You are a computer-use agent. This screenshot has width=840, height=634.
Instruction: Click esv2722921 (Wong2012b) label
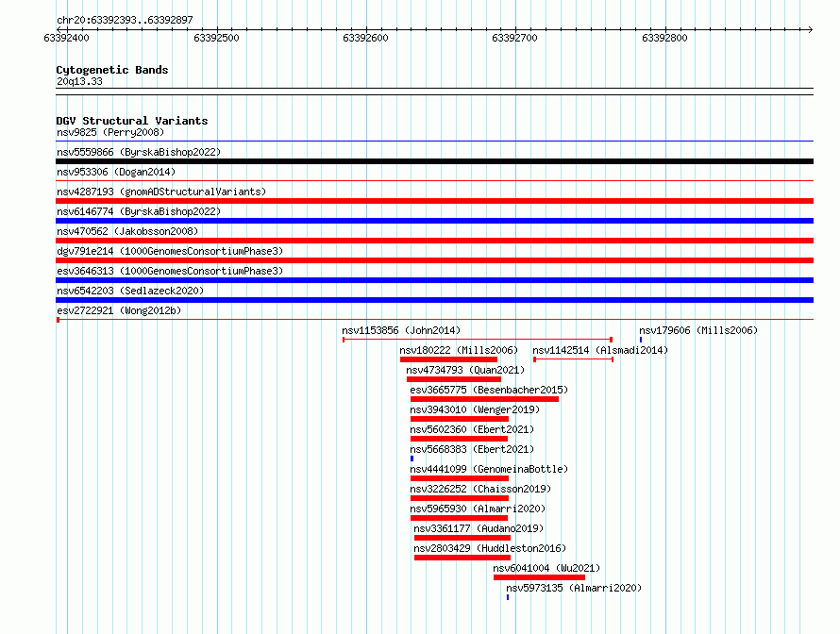119,310
